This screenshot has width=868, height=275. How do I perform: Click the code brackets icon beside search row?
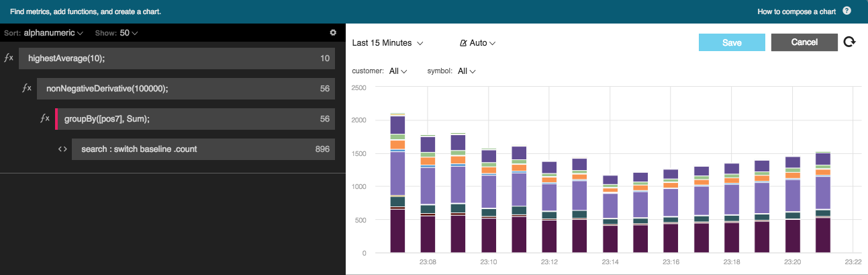coord(62,149)
